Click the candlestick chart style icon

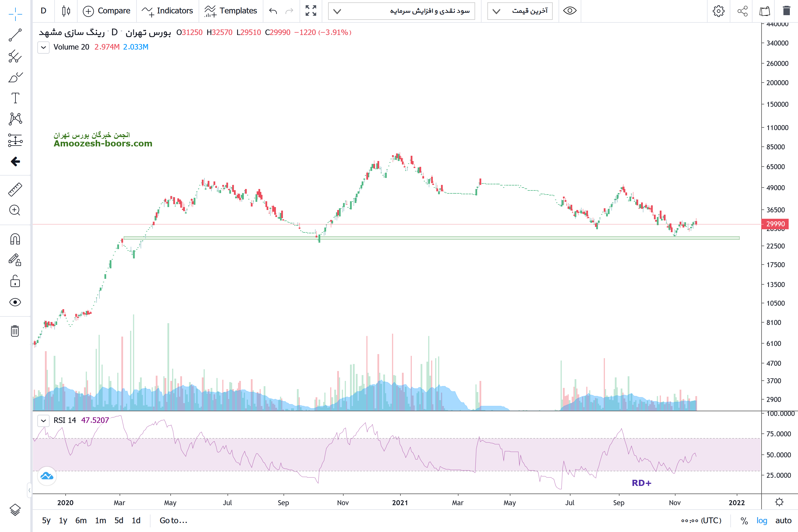[x=66, y=11]
